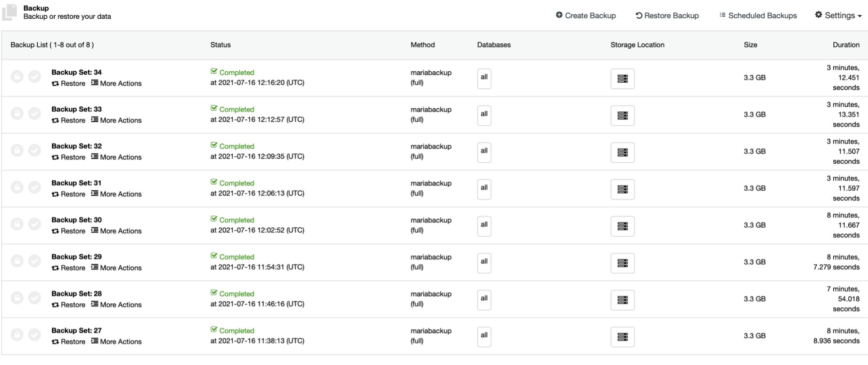The height and width of the screenshot is (365, 868).
Task: Click the Duration column header
Action: (846, 45)
